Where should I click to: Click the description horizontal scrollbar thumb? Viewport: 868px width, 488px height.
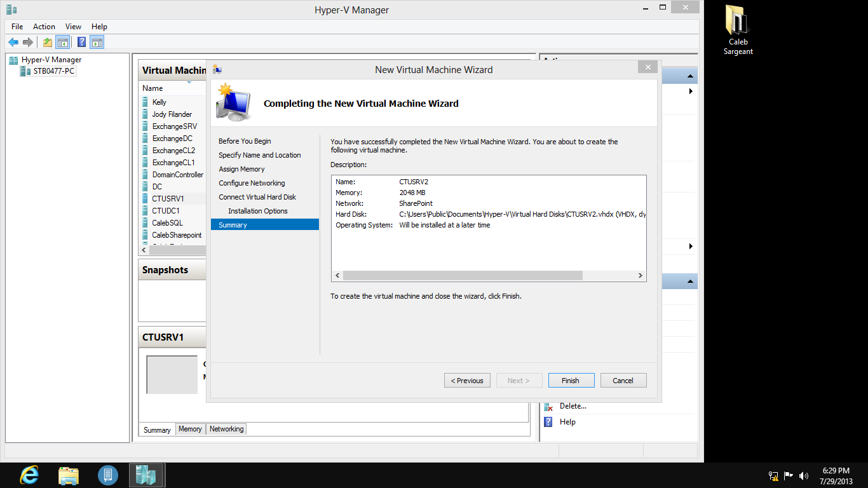463,276
